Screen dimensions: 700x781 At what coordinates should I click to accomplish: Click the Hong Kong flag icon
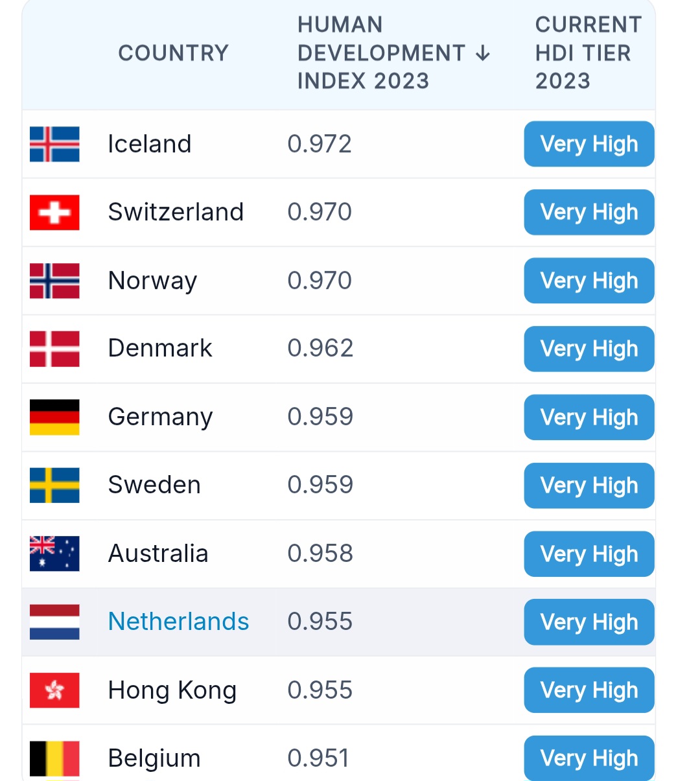(x=54, y=690)
